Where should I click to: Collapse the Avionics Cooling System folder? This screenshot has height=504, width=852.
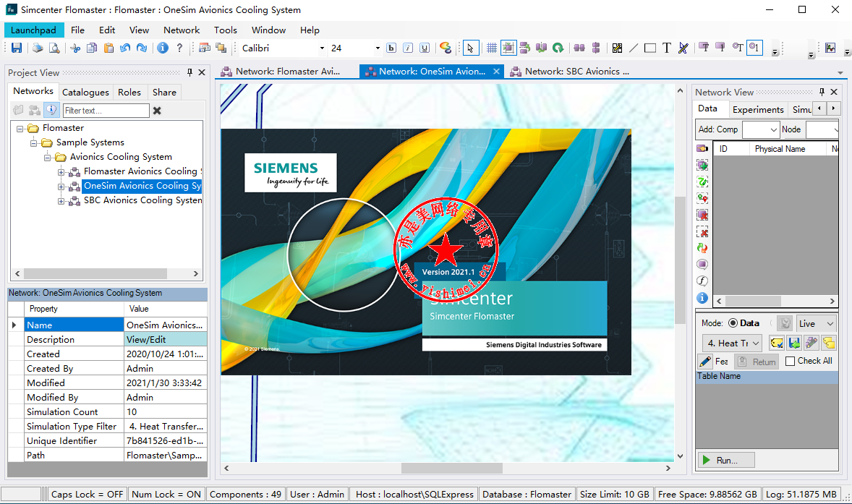click(x=47, y=158)
